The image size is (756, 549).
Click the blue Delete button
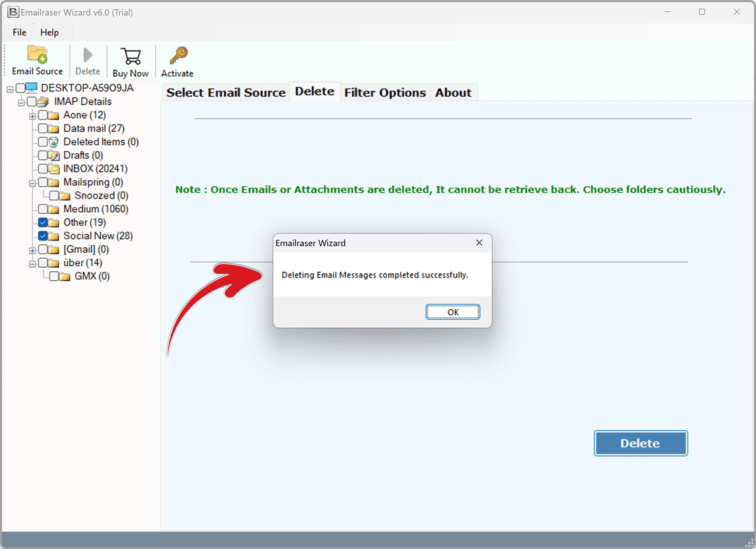[641, 443]
